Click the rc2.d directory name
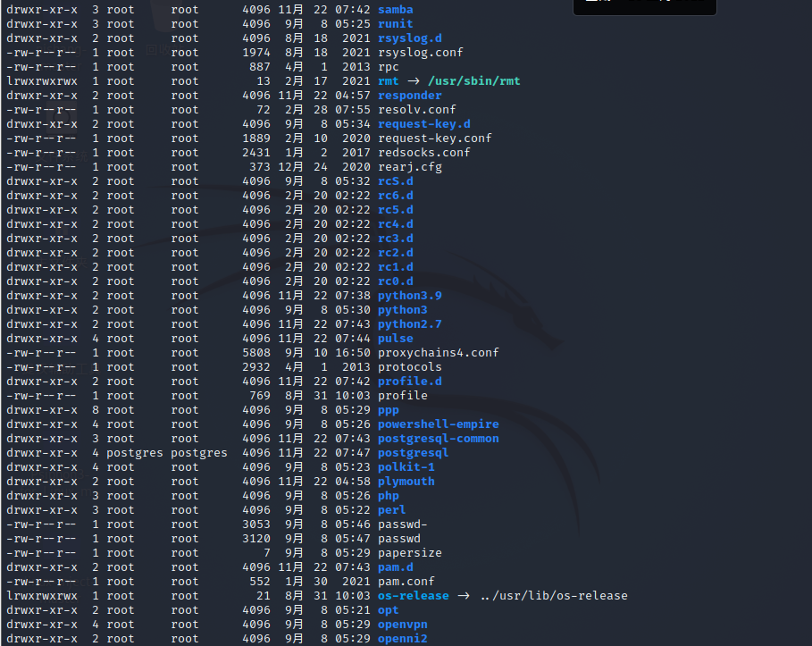This screenshot has width=812, height=646. coord(395,253)
